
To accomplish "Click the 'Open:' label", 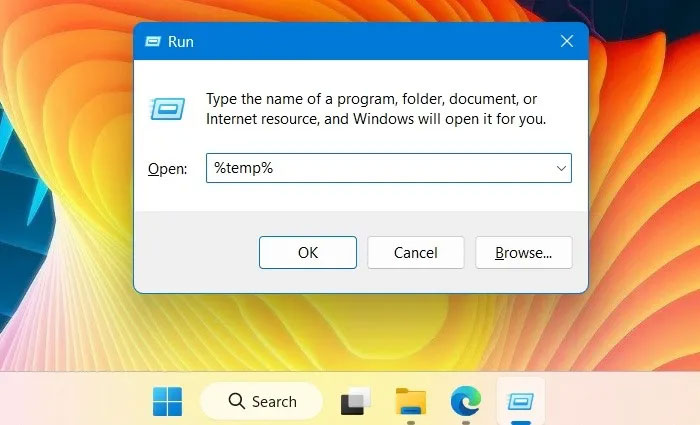I will (x=167, y=169).
